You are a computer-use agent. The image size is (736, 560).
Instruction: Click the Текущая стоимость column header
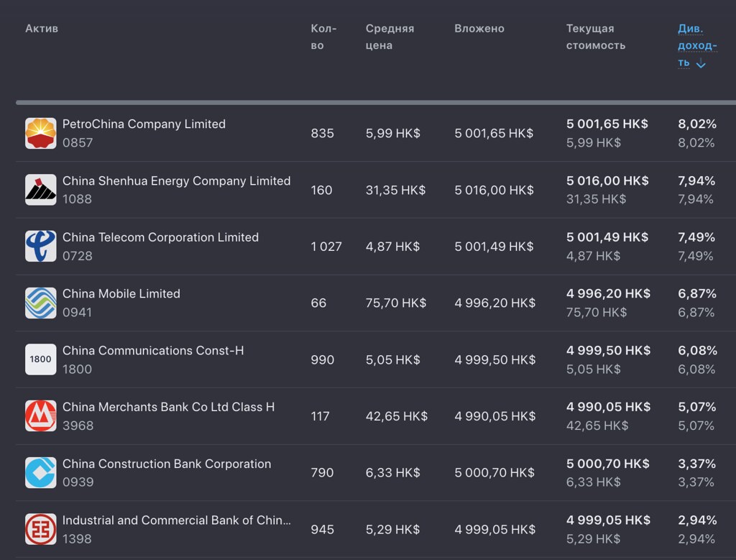coord(596,37)
